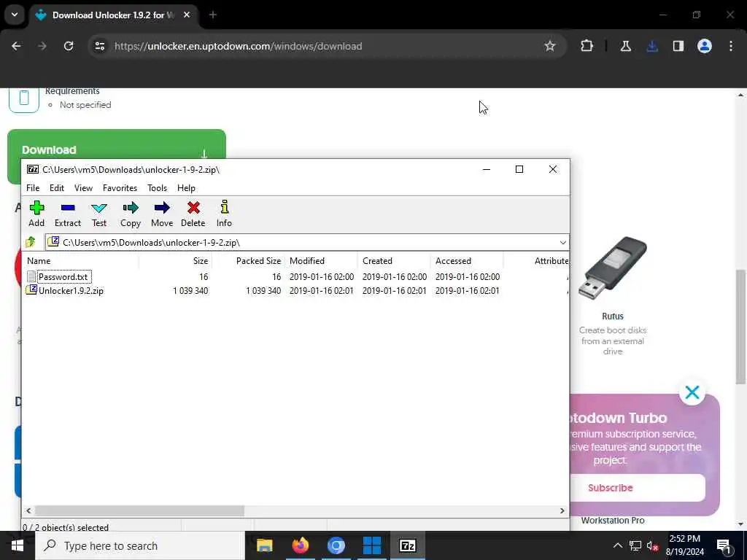
Task: Open File Explorer from taskbar
Action: point(264,545)
